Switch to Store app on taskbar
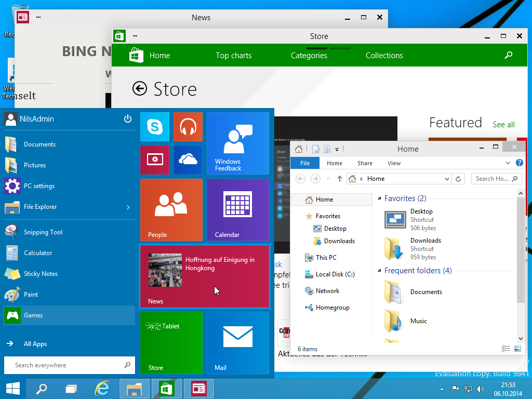The image size is (532, 399). point(166,389)
